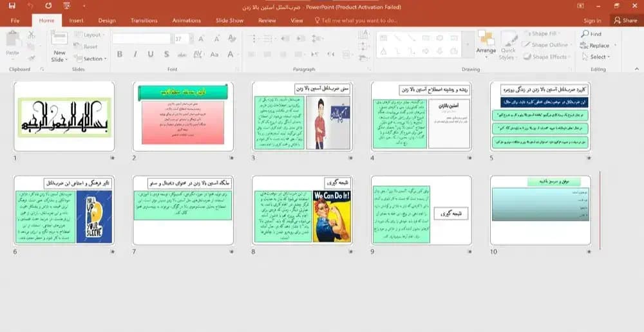The image size is (644, 332).
Task: Switch to the Animations tab
Action: (187, 21)
